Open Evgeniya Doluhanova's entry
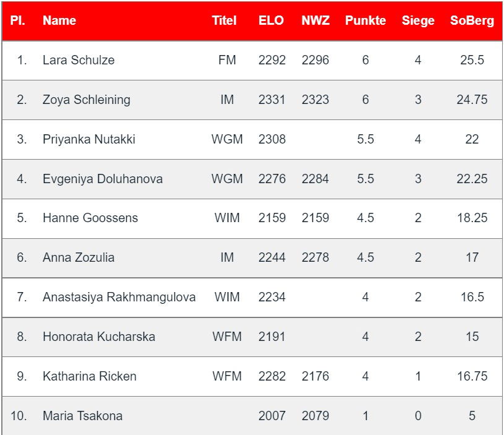Image resolution: width=504 pixels, height=435 pixels. 103,179
